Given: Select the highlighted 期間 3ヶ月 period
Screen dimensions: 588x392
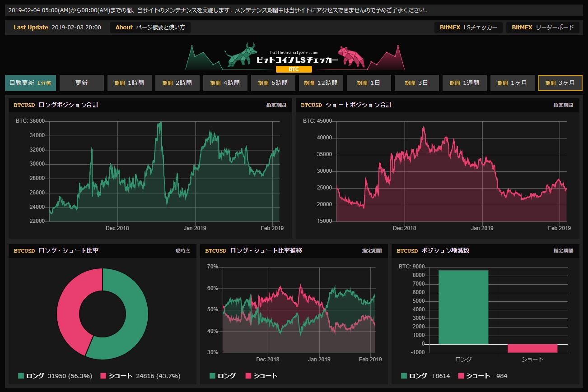Looking at the screenshot, I should 560,83.
